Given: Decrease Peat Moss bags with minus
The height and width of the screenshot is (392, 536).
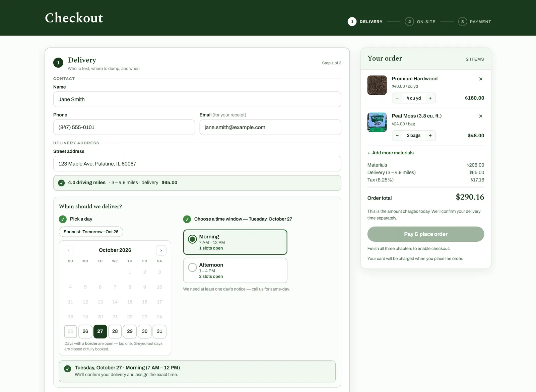Looking at the screenshot, I should tap(397, 136).
